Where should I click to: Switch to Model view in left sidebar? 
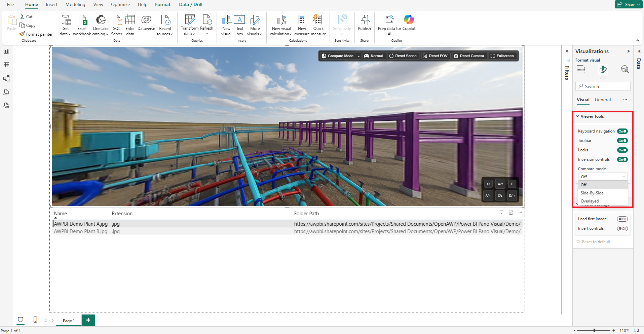(6, 78)
